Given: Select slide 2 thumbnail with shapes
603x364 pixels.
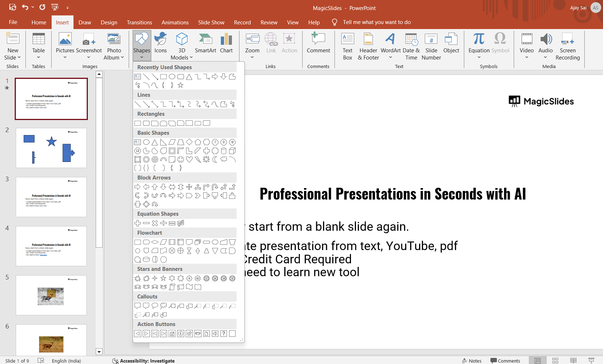Looking at the screenshot, I should coord(51,148).
